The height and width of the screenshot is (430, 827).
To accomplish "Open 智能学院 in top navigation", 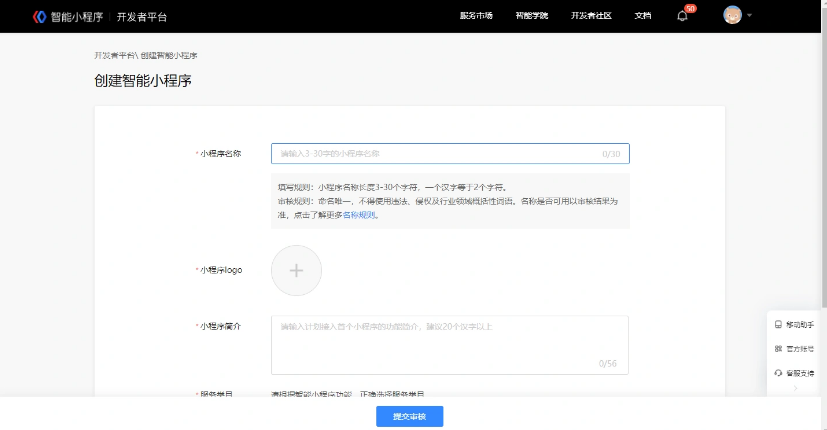I will (531, 16).
